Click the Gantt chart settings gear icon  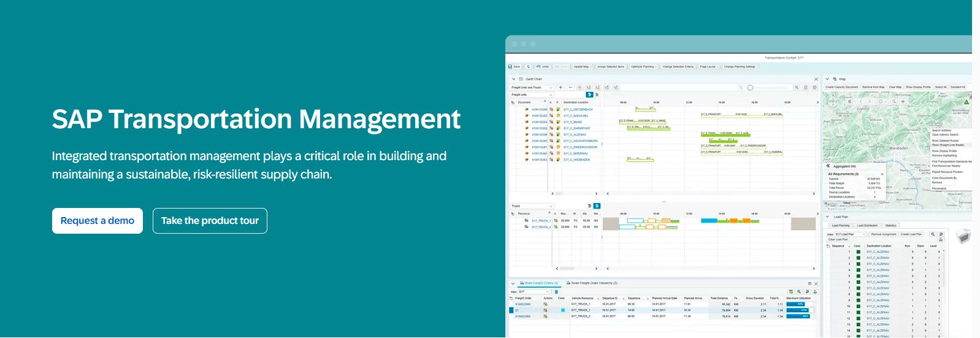pyautogui.click(x=815, y=88)
